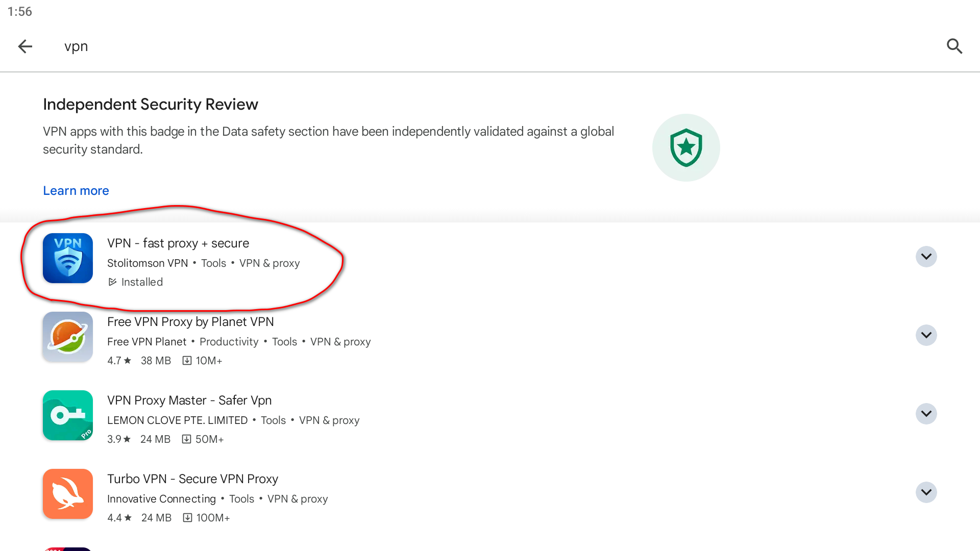Screen dimensions: 980x551
Task: Open the green security shield badge
Action: tap(685, 148)
